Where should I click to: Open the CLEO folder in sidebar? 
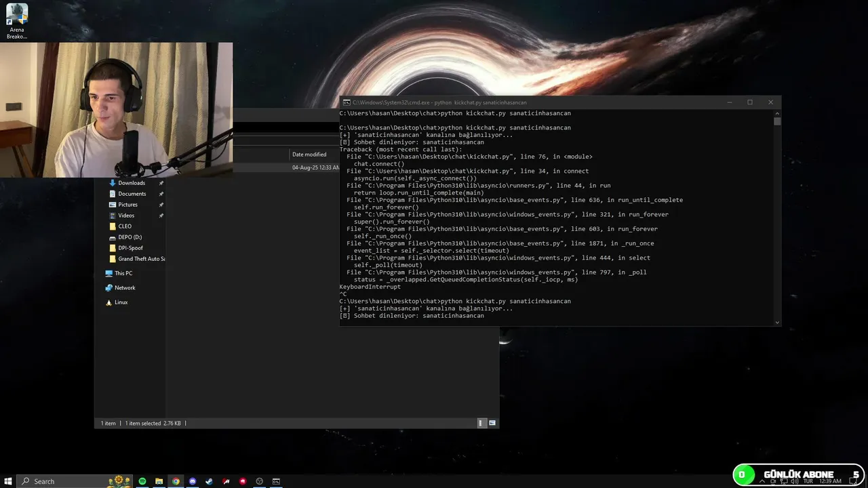click(125, 226)
